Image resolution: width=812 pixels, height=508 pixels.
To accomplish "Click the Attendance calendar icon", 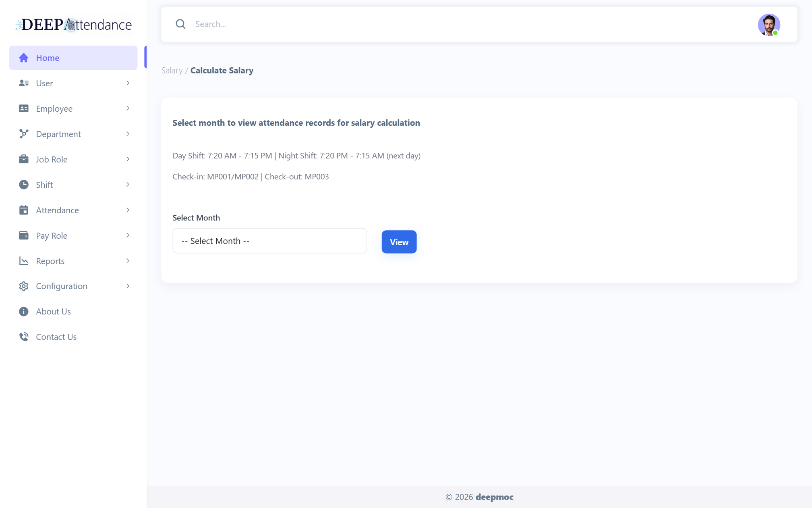I will pos(24,210).
